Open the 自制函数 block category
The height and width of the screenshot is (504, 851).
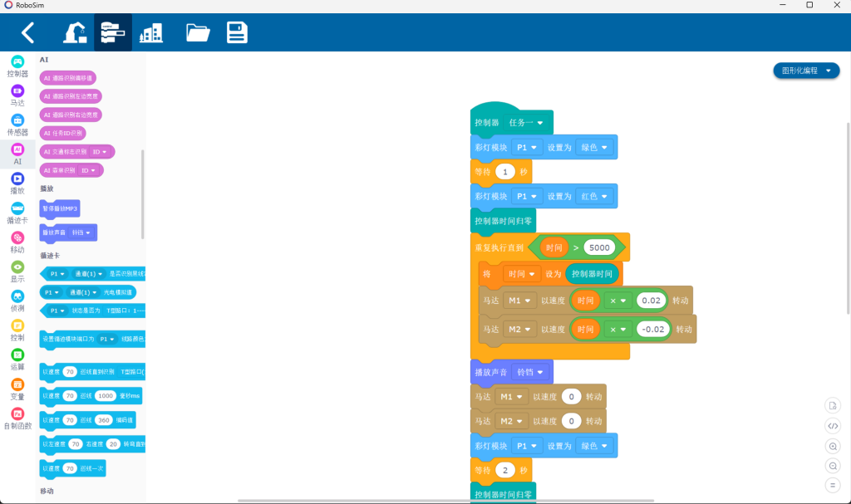pos(17,418)
